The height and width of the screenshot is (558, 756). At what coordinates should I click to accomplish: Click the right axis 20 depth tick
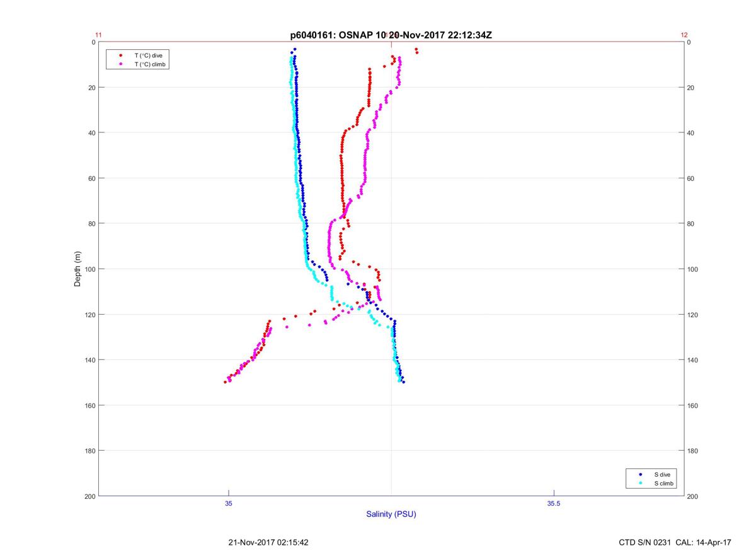691,88
